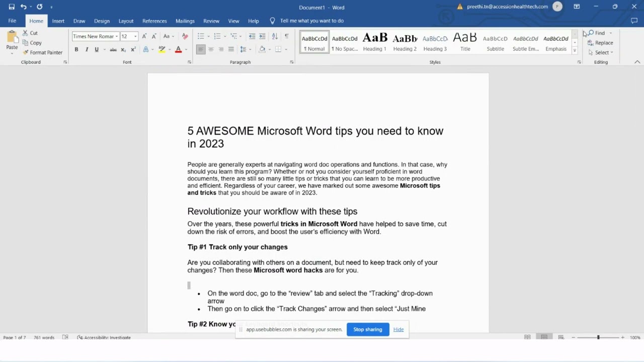Apply superscript formatting

(x=133, y=49)
